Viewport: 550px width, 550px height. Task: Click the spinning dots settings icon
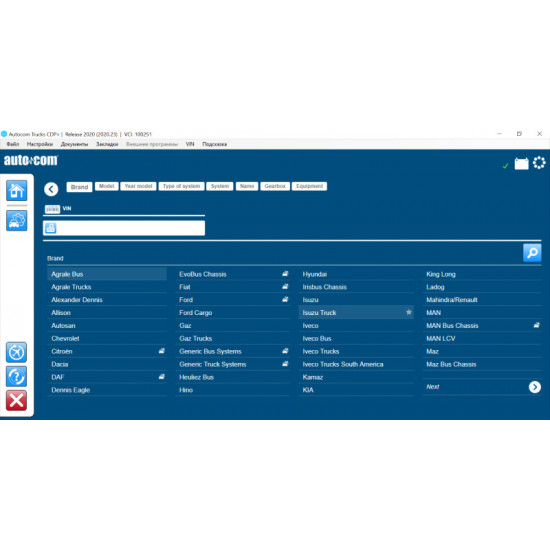539,163
